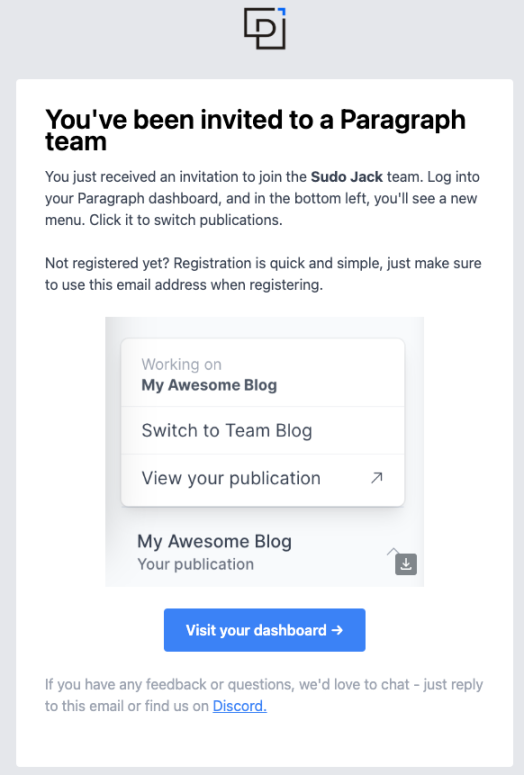Select Switch to Team Blog item
Viewport: 524px width, 775px height.
tap(262, 431)
